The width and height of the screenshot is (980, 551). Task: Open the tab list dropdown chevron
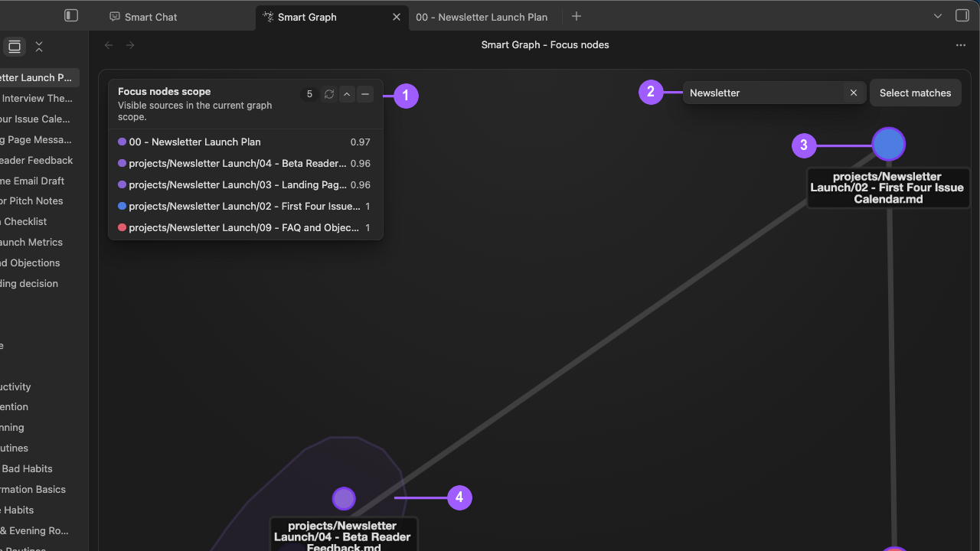tap(938, 16)
